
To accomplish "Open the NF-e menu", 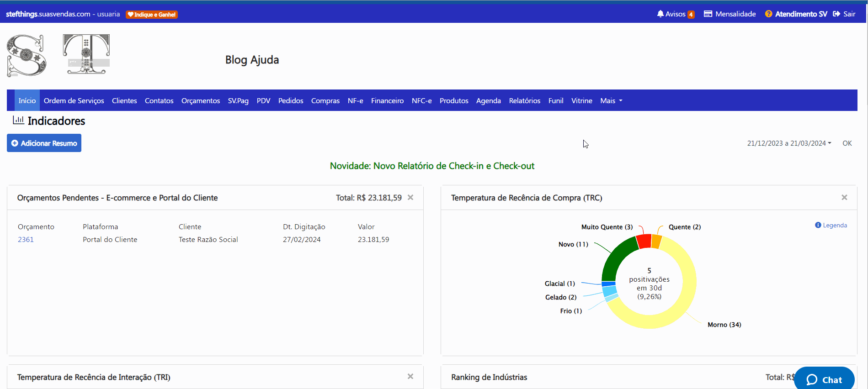I will 355,100.
